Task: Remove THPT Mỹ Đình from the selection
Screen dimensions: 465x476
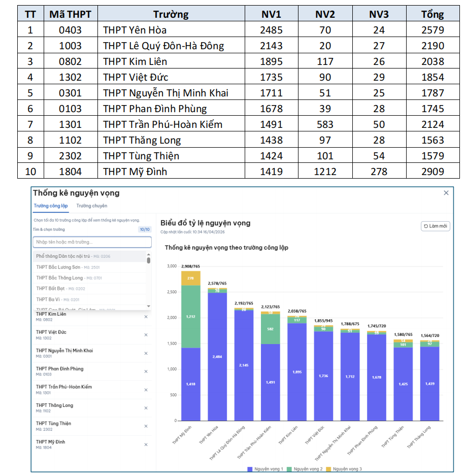Action: [x=146, y=444]
